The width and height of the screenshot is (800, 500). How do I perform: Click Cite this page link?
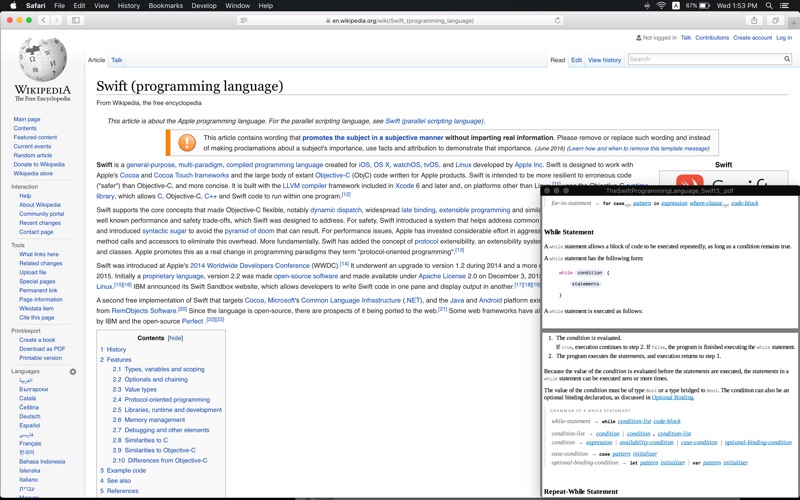click(x=37, y=317)
